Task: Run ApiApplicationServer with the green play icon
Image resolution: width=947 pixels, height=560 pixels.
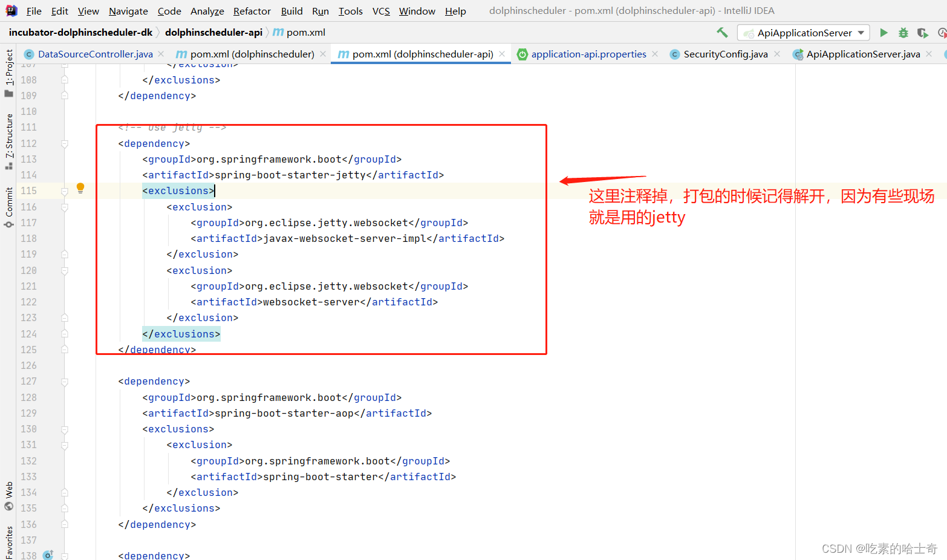Action: click(x=884, y=33)
